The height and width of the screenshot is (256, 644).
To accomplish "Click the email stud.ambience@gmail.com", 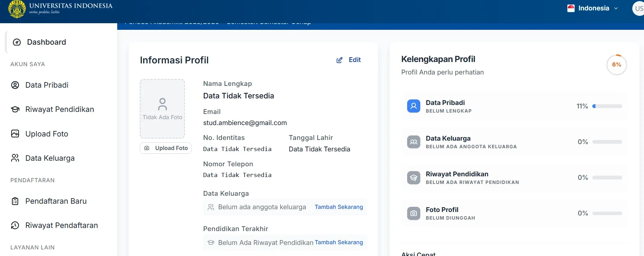I will coord(245,123).
